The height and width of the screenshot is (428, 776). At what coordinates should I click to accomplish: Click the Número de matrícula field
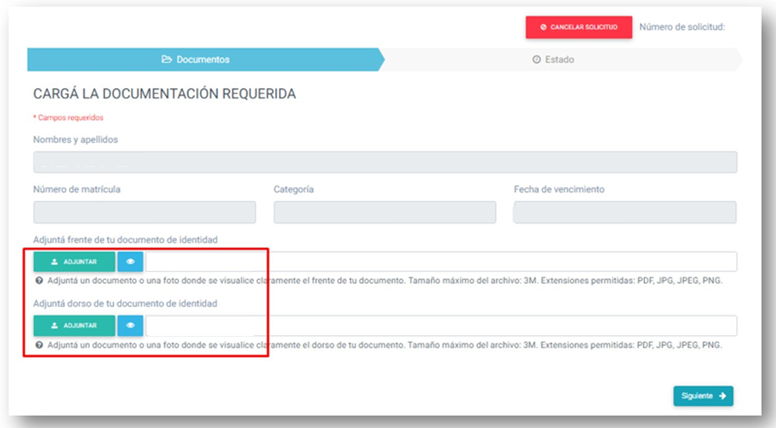144,212
